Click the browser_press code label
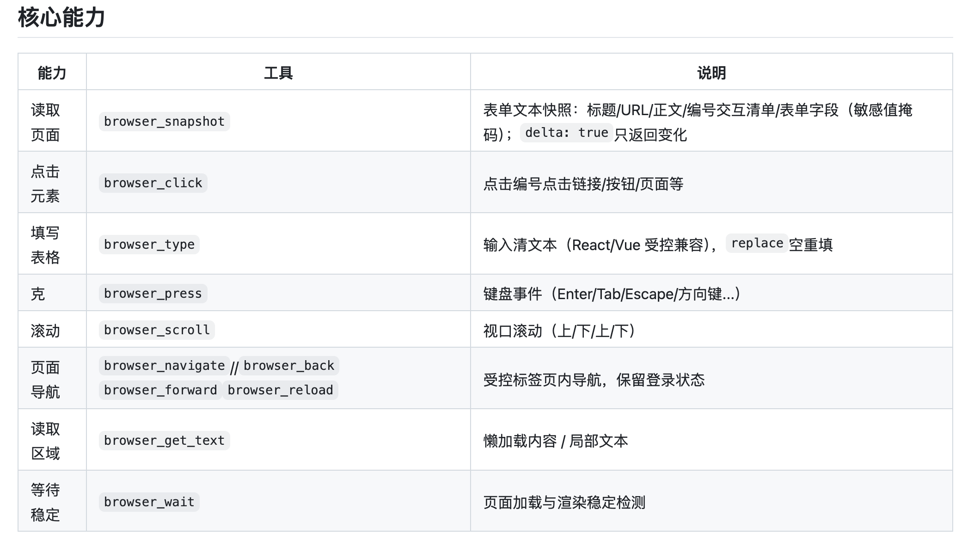This screenshot has height=540, width=980. coord(153,294)
